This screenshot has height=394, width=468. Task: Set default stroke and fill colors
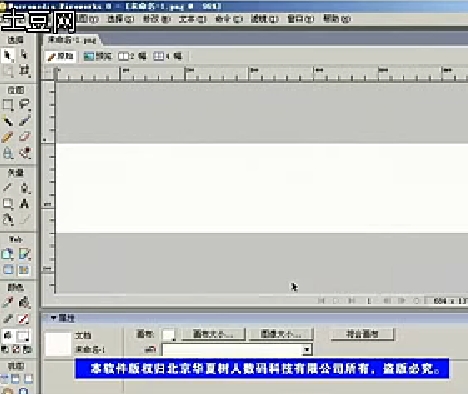point(5,350)
